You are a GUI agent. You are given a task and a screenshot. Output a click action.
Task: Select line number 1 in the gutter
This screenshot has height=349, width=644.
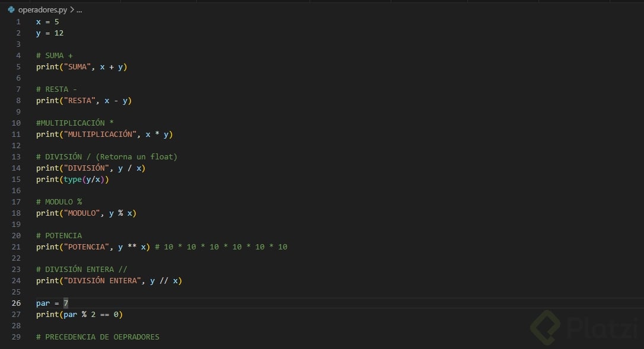(x=18, y=22)
